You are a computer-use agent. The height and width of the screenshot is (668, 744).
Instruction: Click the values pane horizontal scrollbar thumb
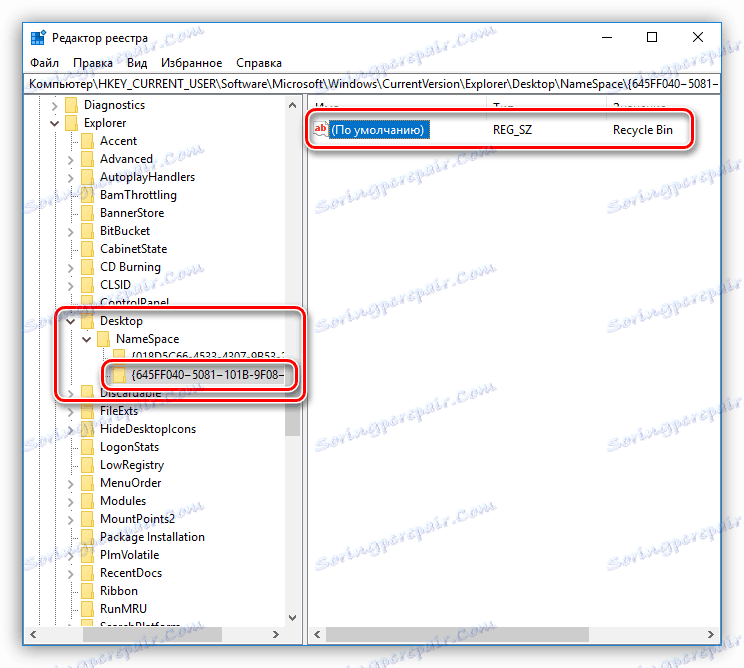click(x=457, y=634)
